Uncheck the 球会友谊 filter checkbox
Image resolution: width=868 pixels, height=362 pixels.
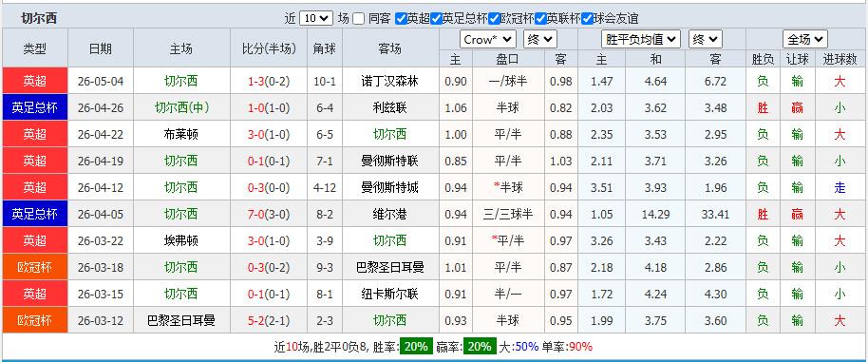[x=587, y=19]
